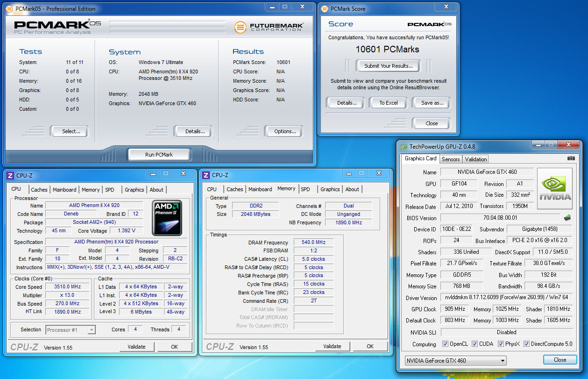
Task: Click Save as... button
Action: coord(432,103)
